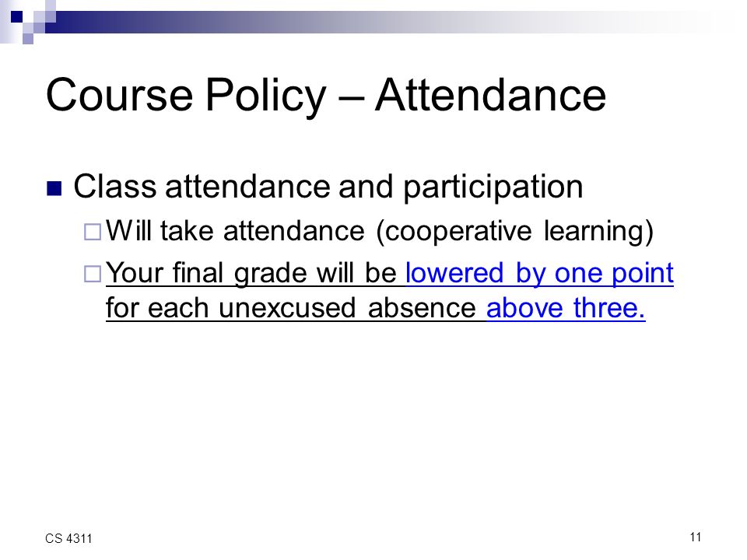
Task: Select the word "Attendance" in the title
Action: [x=490, y=95]
